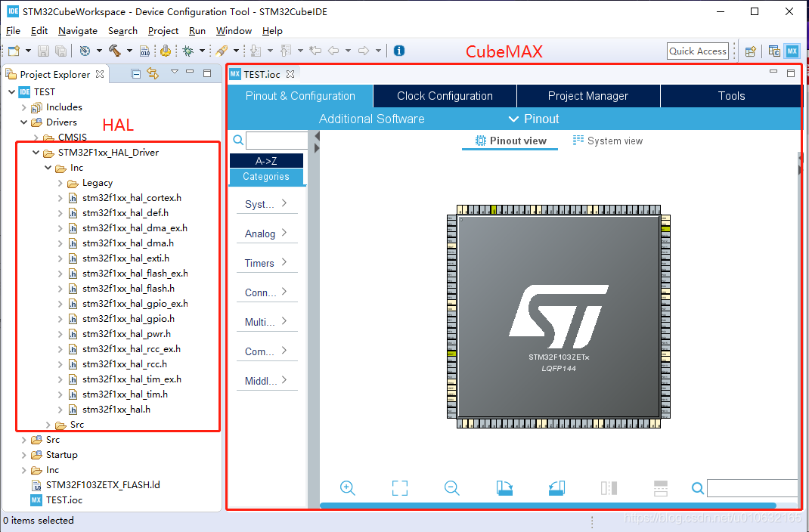Switch to Project Manager tab
Screen dimensions: 809x532
point(588,96)
